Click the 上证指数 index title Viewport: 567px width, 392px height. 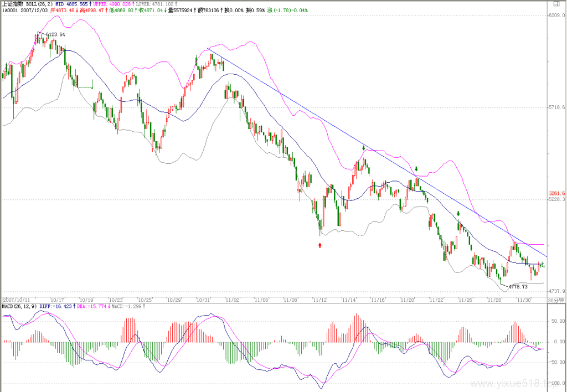click(13, 4)
